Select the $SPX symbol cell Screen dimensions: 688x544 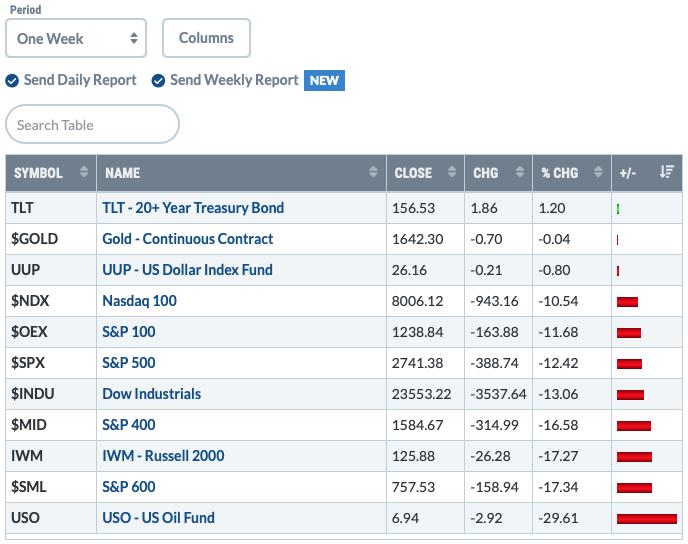point(51,363)
